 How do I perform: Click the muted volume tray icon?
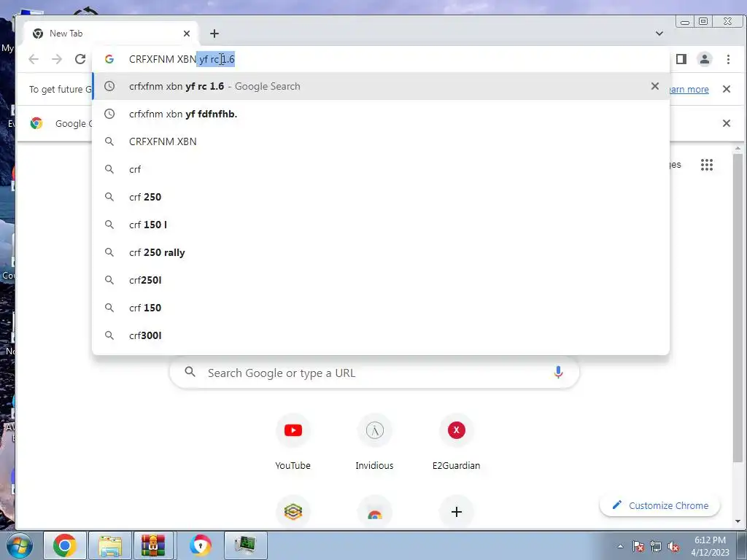click(x=673, y=546)
